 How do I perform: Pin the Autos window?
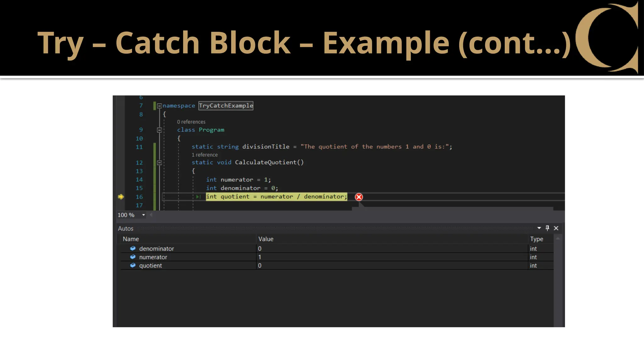(547, 228)
